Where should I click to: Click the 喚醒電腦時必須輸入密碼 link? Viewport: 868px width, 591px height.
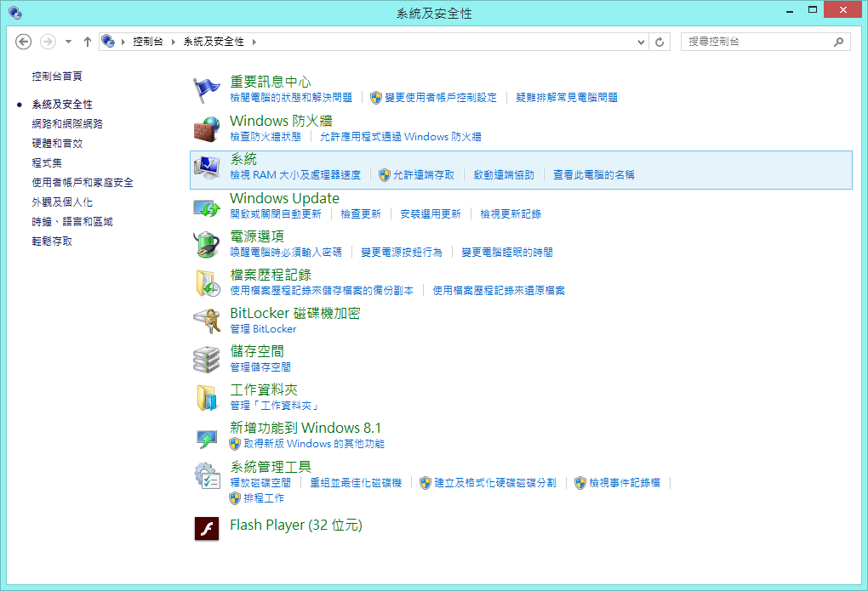[x=286, y=253]
